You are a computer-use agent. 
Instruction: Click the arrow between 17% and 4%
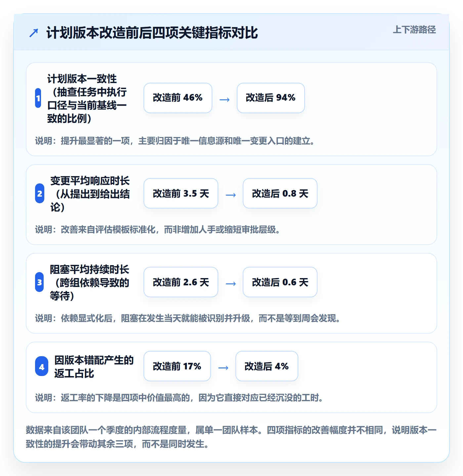tap(224, 368)
